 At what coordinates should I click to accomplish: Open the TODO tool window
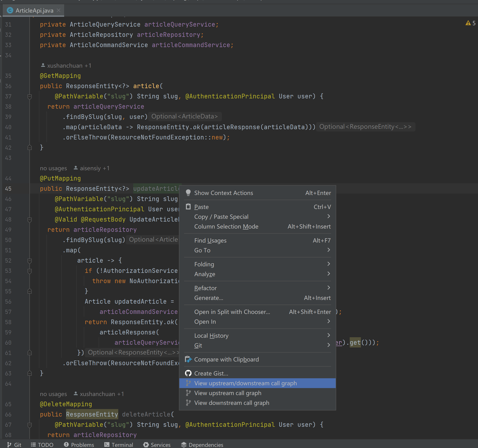42,445
